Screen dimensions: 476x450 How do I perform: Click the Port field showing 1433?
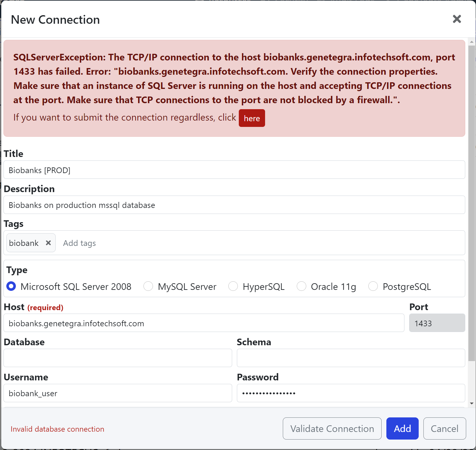pyautogui.click(x=437, y=323)
